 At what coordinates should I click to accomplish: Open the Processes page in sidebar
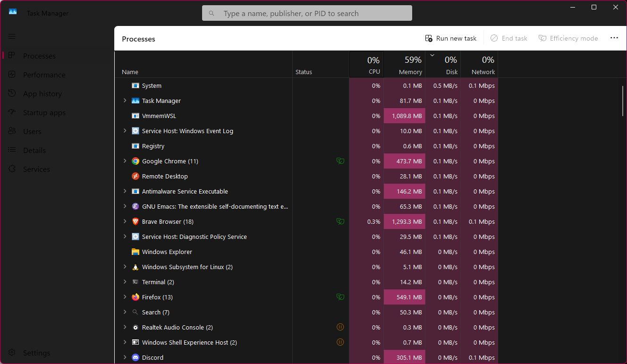(57, 56)
